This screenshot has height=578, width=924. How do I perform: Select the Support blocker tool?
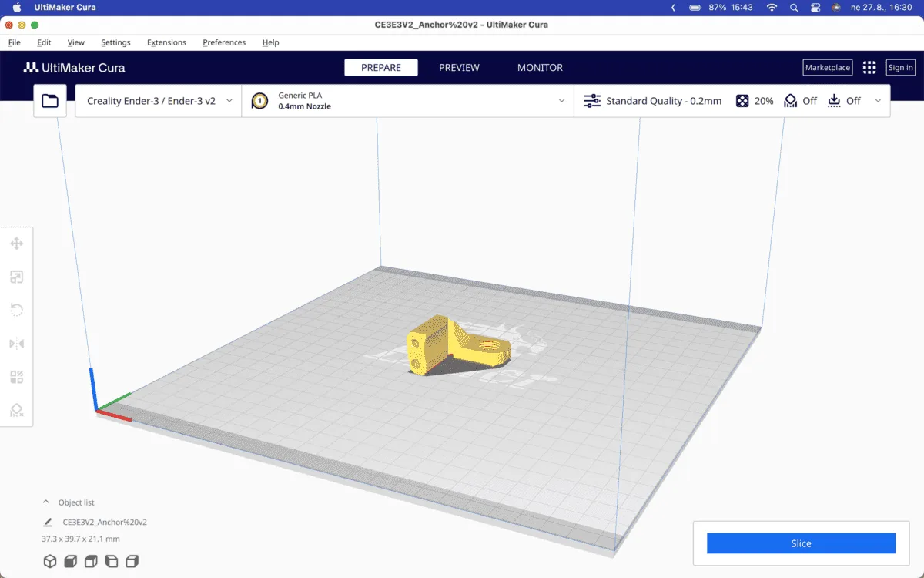click(x=17, y=409)
